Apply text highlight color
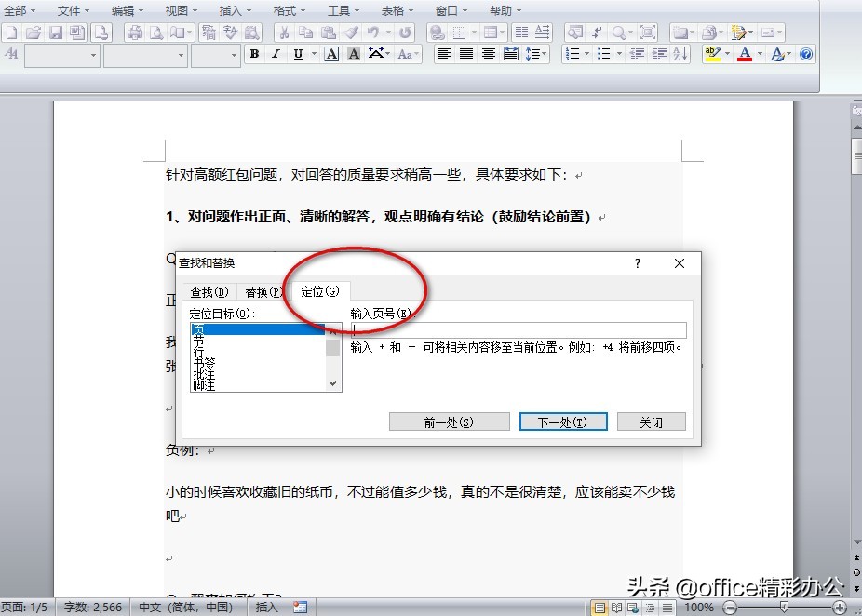Screen dimensions: 862x616 (713, 54)
